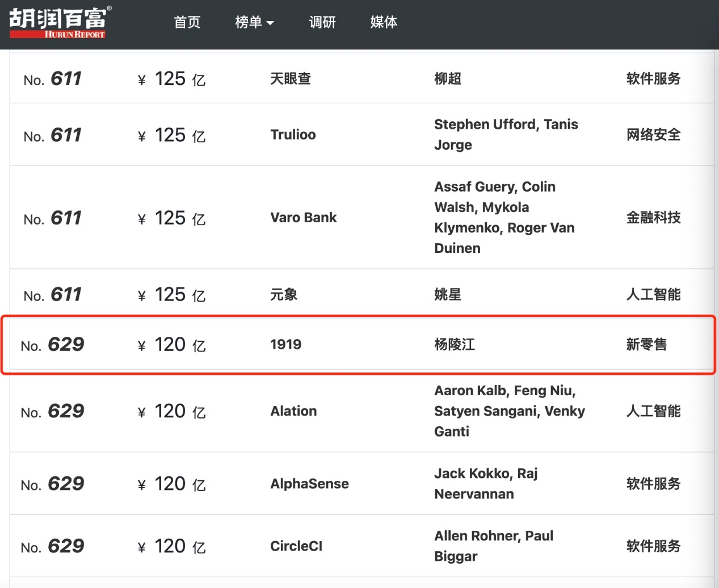Click founder name 杨陵江
Image resolution: width=719 pixels, height=588 pixels.
pyautogui.click(x=455, y=344)
